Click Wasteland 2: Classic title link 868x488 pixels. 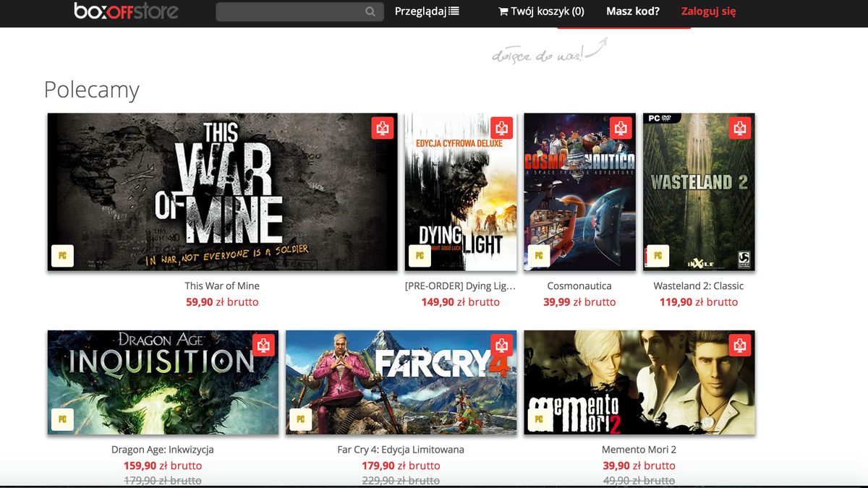[699, 286]
